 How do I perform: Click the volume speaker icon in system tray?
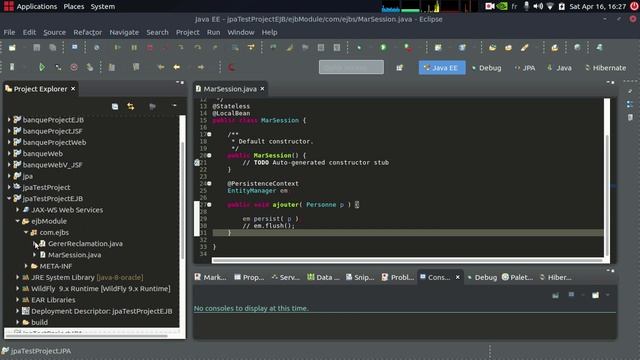pos(538,6)
